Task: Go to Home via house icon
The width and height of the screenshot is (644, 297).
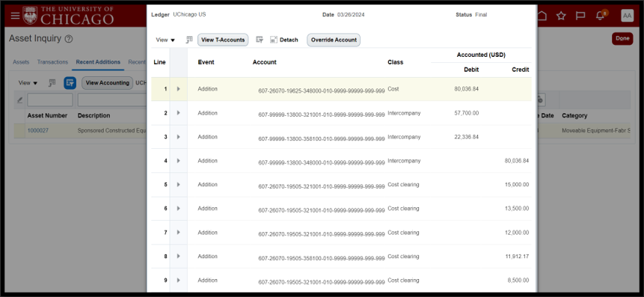Action: pos(542,16)
